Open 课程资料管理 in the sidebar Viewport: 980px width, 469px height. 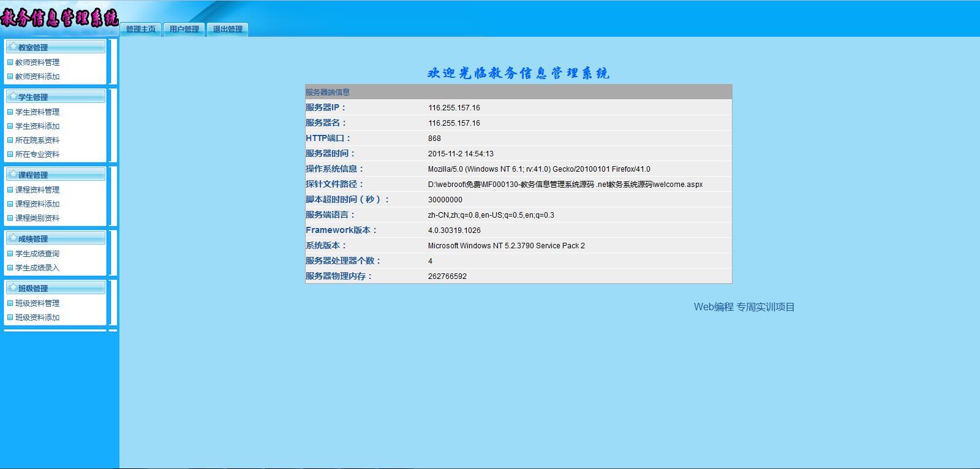point(37,190)
